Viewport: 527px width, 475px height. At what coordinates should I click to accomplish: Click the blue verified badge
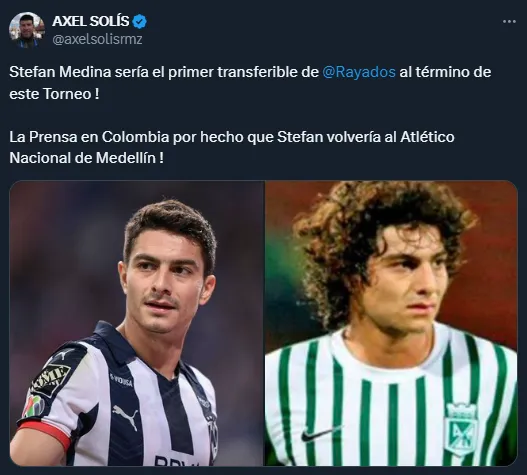(139, 21)
